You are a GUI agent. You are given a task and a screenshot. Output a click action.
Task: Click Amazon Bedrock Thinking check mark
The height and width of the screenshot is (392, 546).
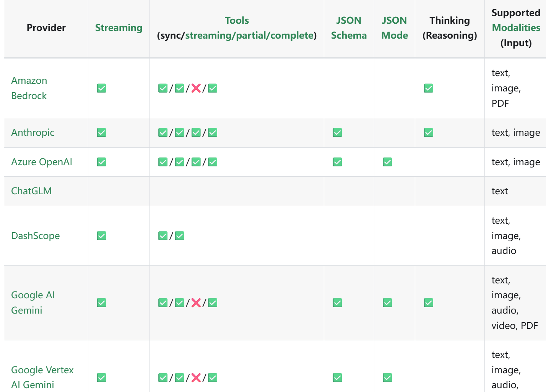point(429,88)
